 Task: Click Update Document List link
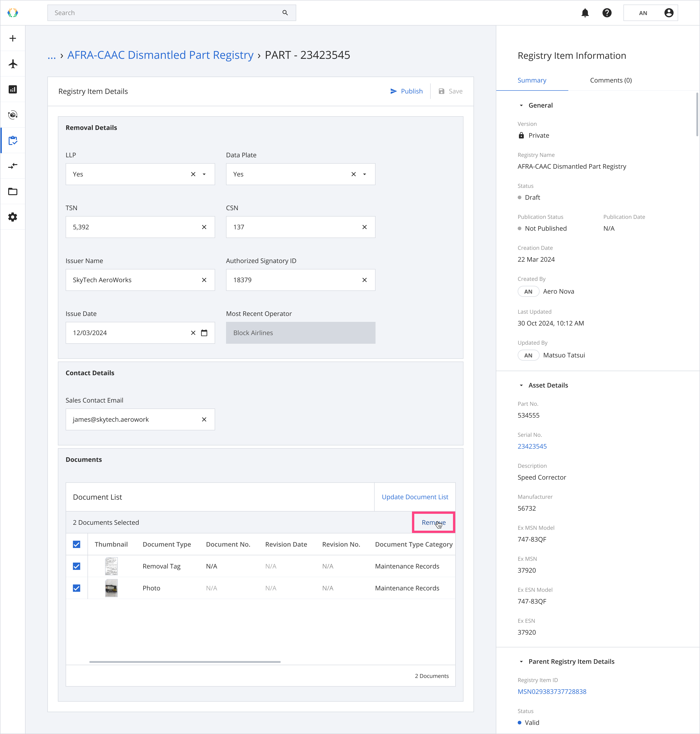click(x=414, y=497)
